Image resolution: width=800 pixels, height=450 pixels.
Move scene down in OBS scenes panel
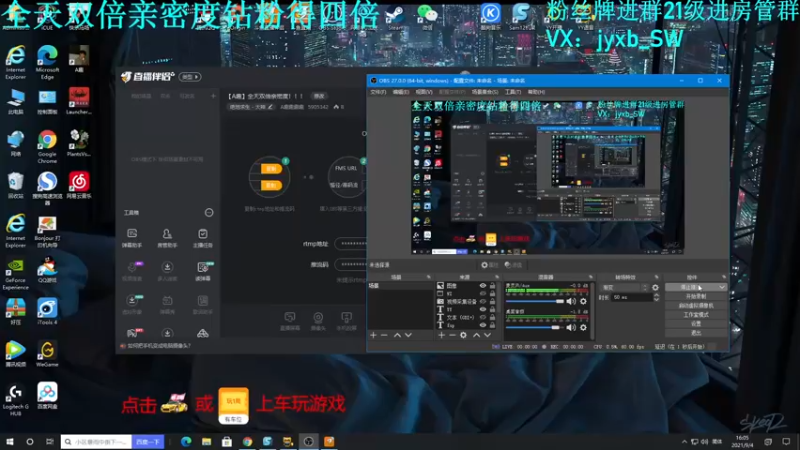point(408,335)
